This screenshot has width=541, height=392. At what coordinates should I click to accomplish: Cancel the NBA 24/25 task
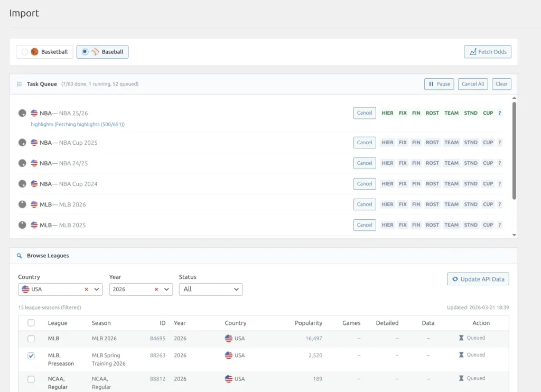(x=365, y=163)
